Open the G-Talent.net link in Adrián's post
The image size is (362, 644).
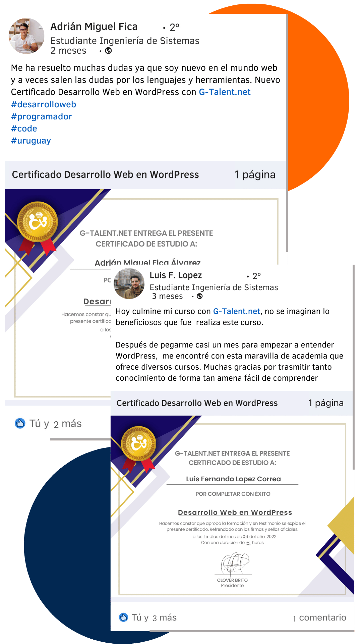pos(225,92)
